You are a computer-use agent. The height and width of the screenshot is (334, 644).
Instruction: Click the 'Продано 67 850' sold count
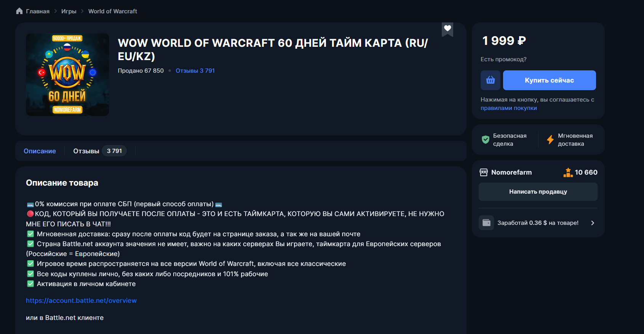tap(141, 71)
